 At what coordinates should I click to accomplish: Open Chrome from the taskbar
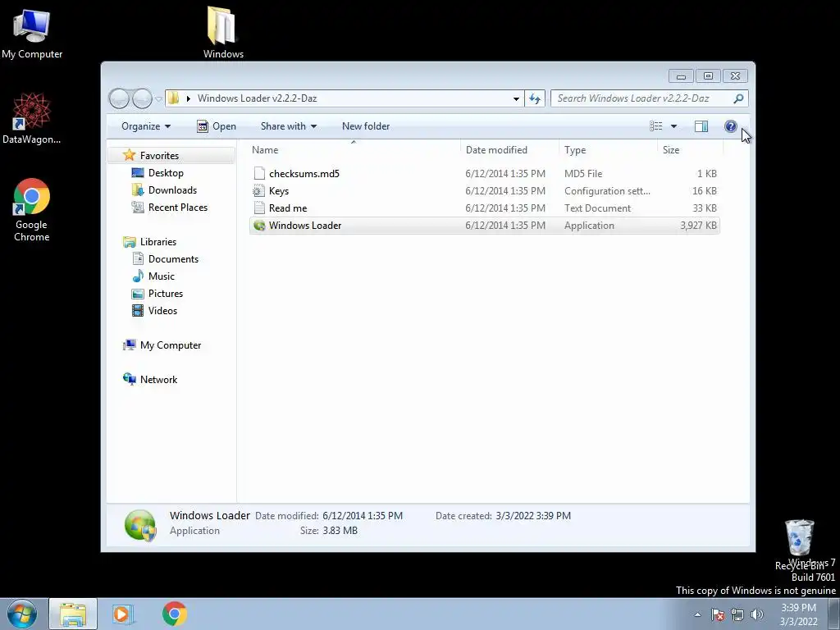[x=174, y=614]
